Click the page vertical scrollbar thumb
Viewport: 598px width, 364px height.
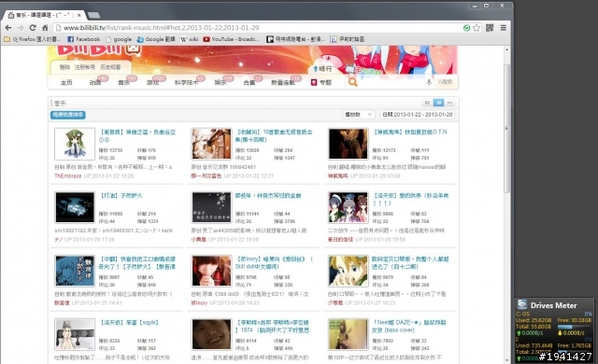point(506,129)
